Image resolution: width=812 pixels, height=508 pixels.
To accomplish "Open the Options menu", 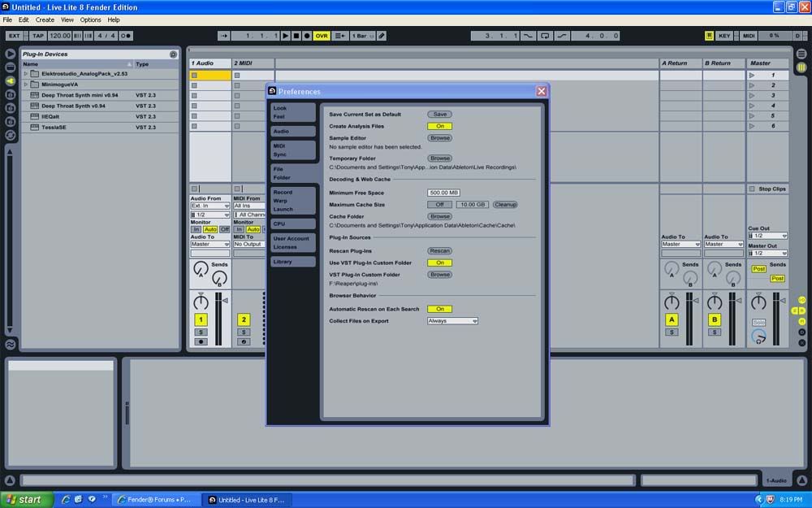I will click(90, 20).
